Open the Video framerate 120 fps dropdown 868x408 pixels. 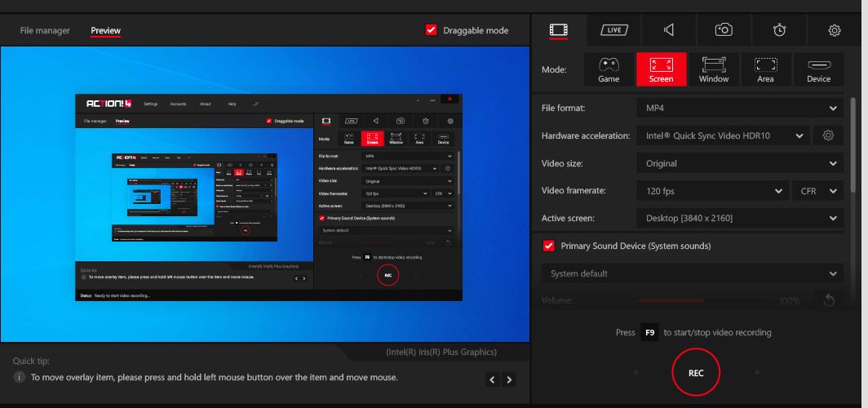pyautogui.click(x=712, y=191)
